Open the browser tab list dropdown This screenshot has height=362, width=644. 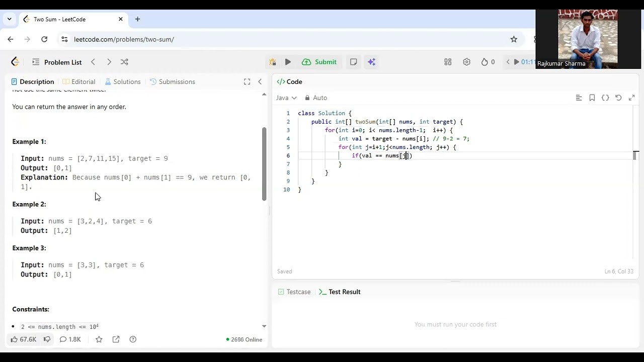(x=9, y=19)
